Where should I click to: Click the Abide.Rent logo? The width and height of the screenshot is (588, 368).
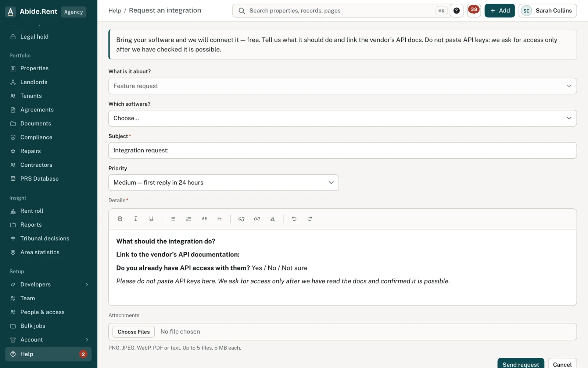click(32, 12)
